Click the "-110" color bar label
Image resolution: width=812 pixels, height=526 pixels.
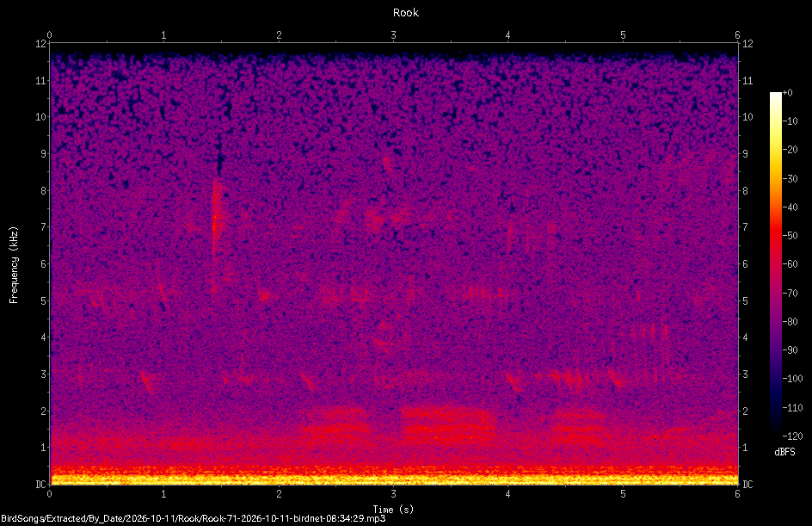792,408
